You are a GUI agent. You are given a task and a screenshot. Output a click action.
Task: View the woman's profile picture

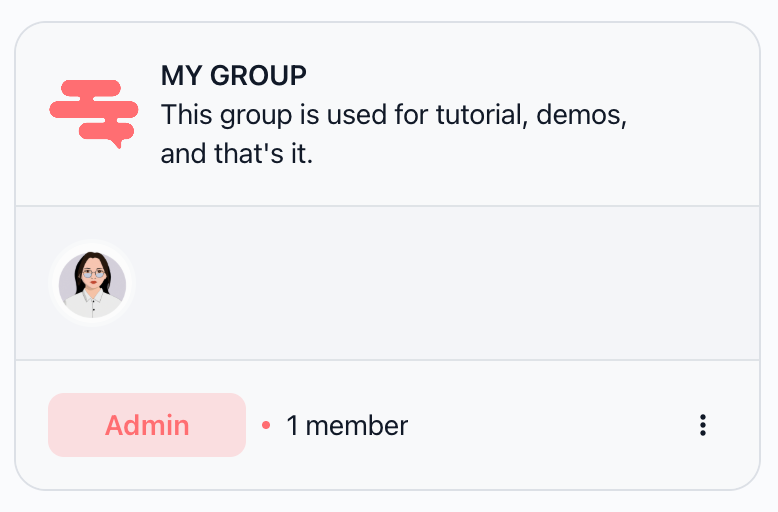click(x=92, y=284)
